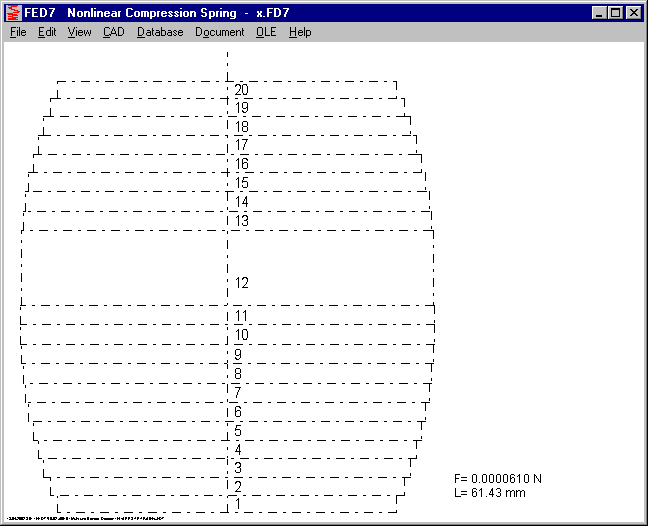The width and height of the screenshot is (648, 526).
Task: Open the Help menu
Action: [x=300, y=32]
